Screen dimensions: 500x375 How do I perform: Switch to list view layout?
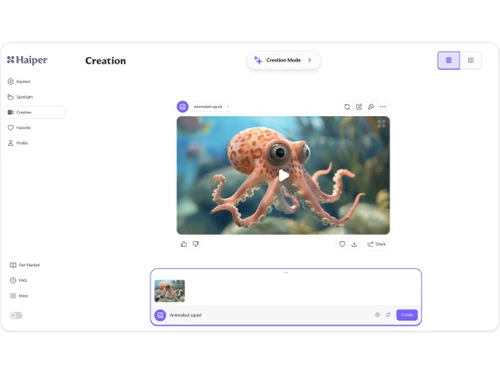coord(449,60)
